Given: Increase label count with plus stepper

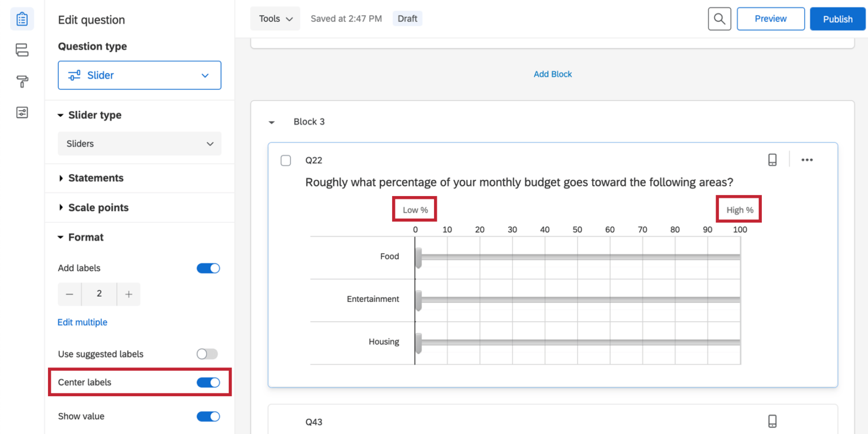Looking at the screenshot, I should tap(129, 294).
